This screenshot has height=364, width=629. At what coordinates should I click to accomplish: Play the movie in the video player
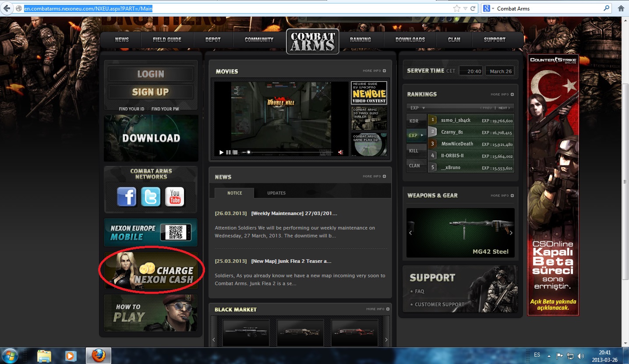[221, 152]
